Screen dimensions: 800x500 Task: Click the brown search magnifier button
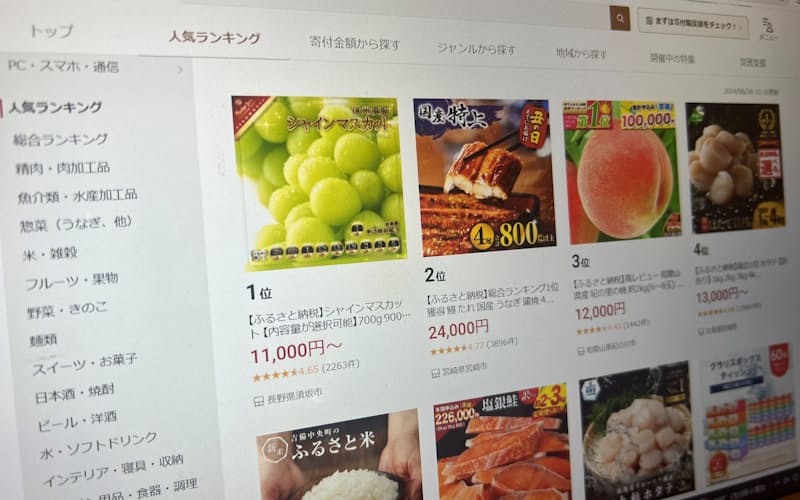point(620,19)
